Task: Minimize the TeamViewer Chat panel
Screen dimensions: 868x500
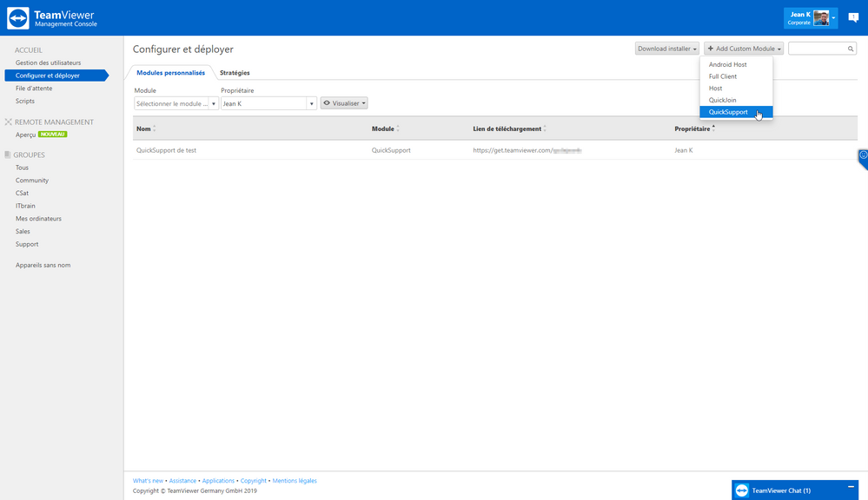Action: pyautogui.click(x=851, y=487)
